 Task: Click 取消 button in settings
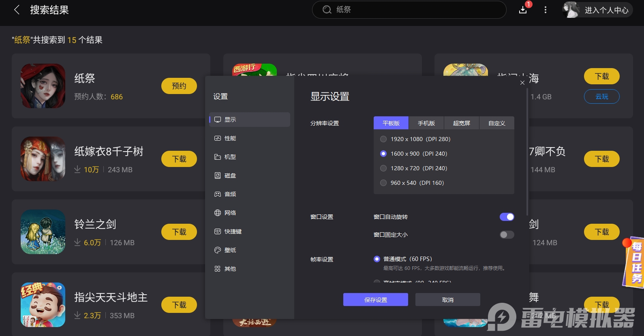(x=448, y=300)
